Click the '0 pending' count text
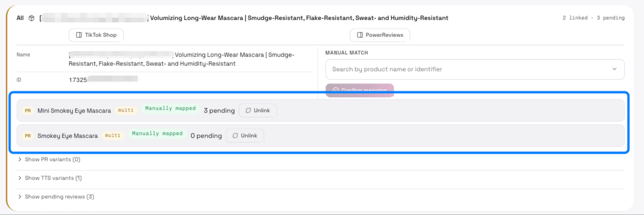Viewport: 644px width, 215px height. click(206, 136)
